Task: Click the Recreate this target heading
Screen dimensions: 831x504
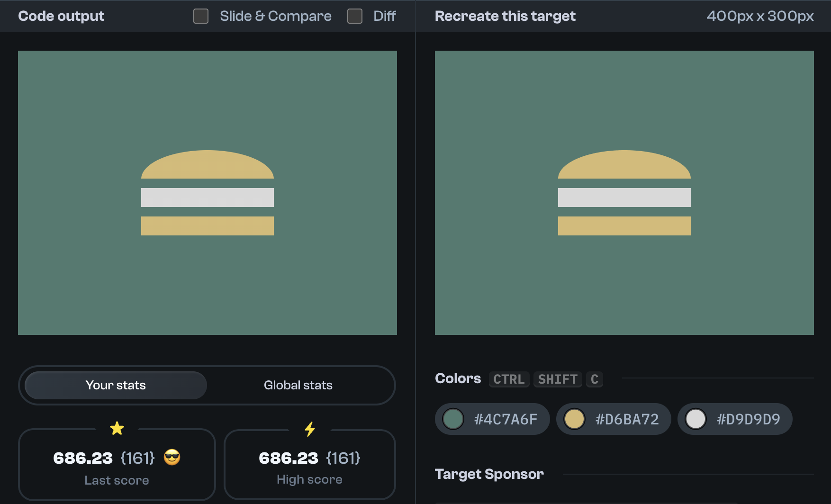Action: pyautogui.click(x=505, y=16)
